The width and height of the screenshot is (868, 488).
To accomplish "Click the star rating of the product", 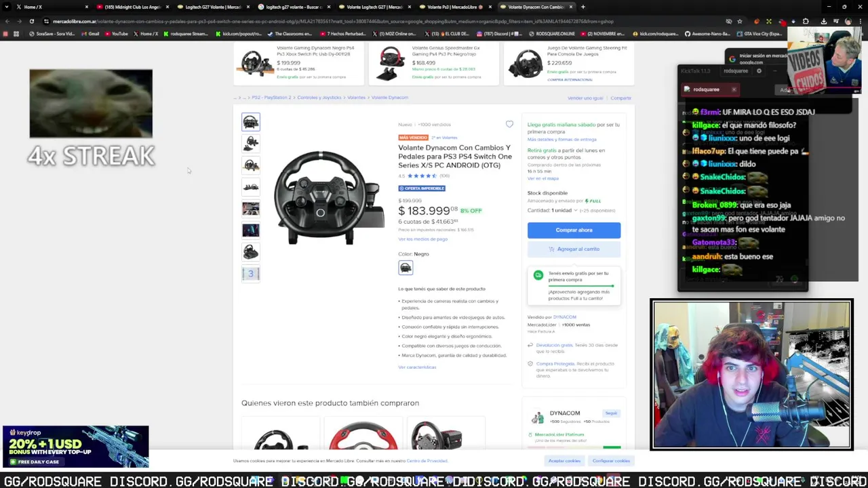I will tap(422, 176).
